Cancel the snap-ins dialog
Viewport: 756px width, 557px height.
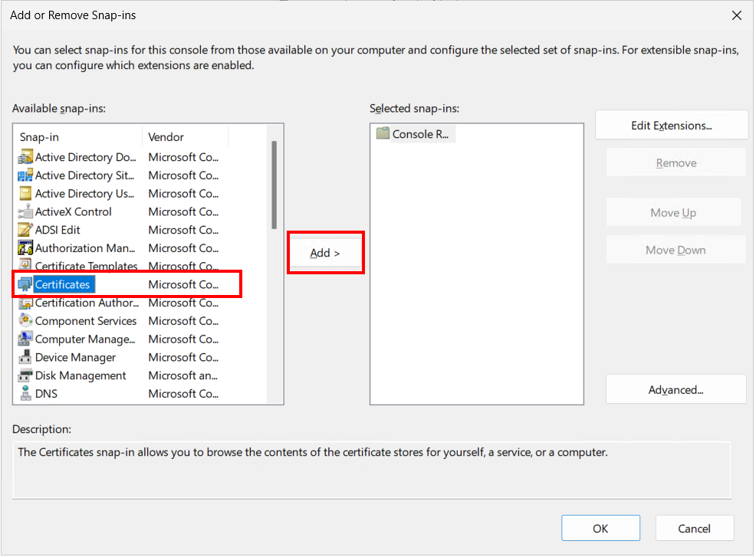[x=695, y=529]
